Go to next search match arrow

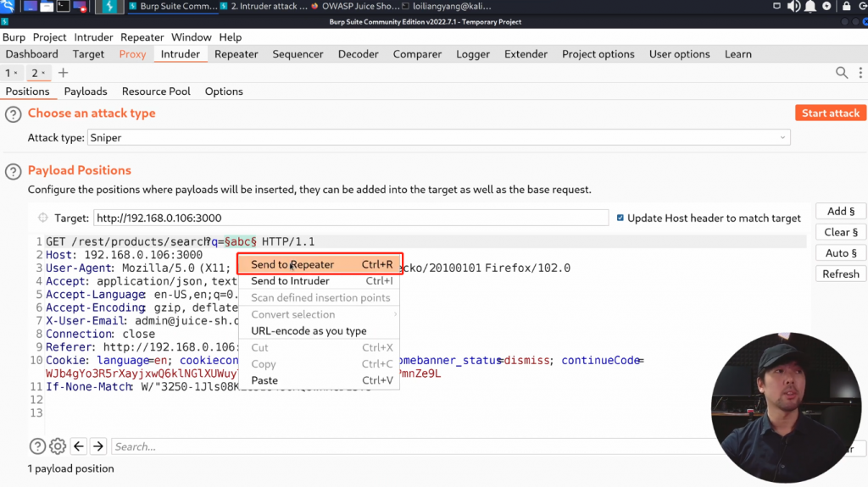[x=98, y=446]
